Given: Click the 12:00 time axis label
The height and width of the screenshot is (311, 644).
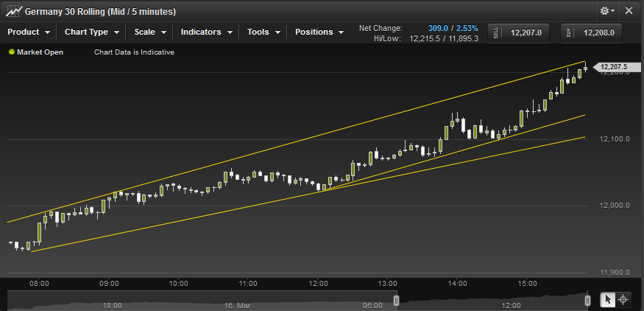Looking at the screenshot, I should point(318,284).
